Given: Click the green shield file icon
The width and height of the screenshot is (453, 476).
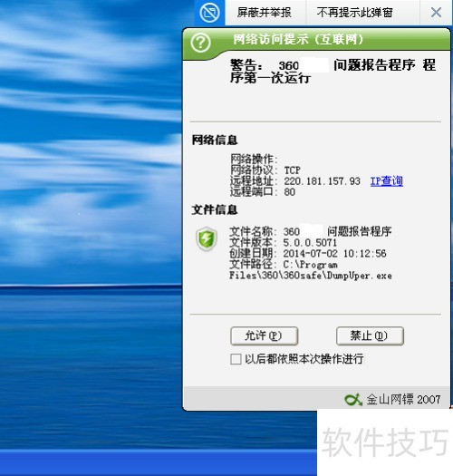Looking at the screenshot, I should [x=207, y=239].
